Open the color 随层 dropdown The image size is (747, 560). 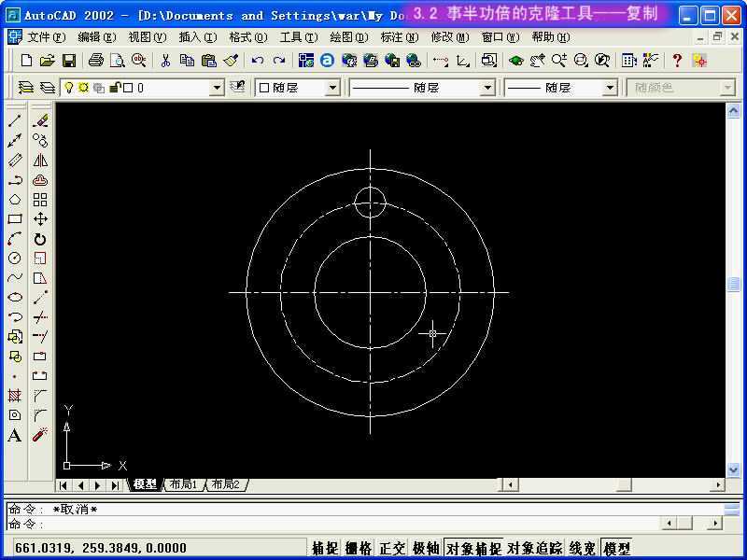pyautogui.click(x=333, y=88)
